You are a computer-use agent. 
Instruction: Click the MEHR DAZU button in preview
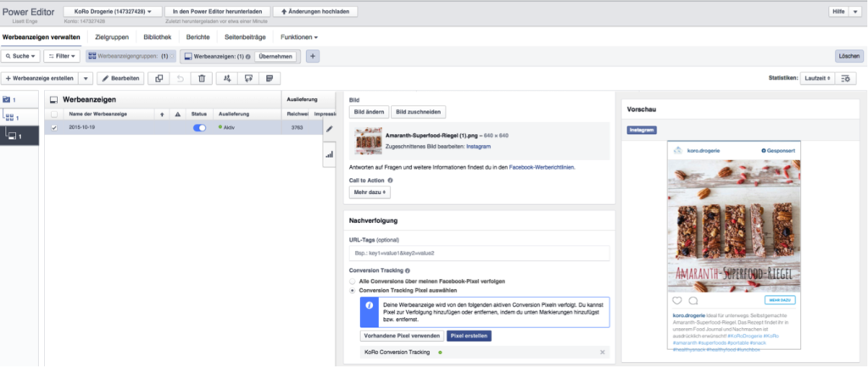[780, 300]
